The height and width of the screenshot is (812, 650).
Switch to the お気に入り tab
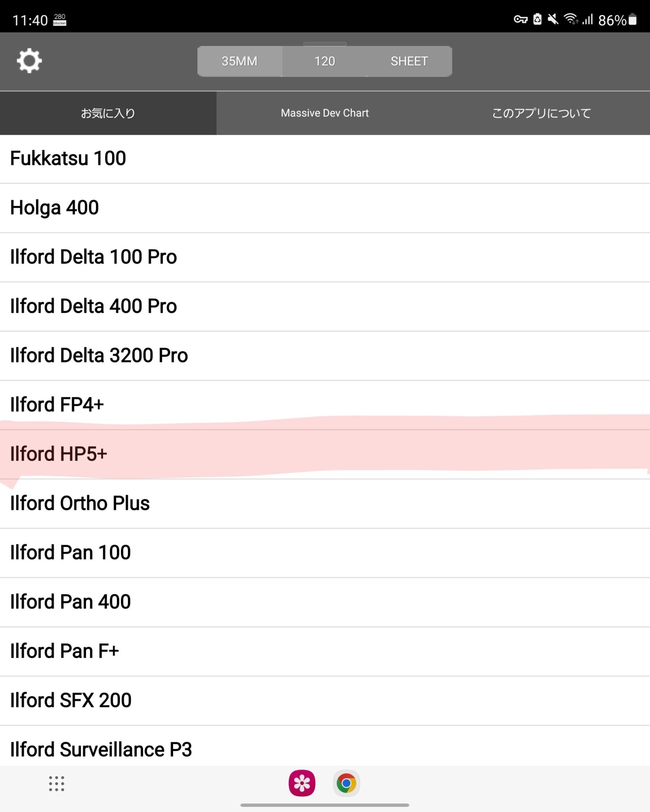point(108,113)
